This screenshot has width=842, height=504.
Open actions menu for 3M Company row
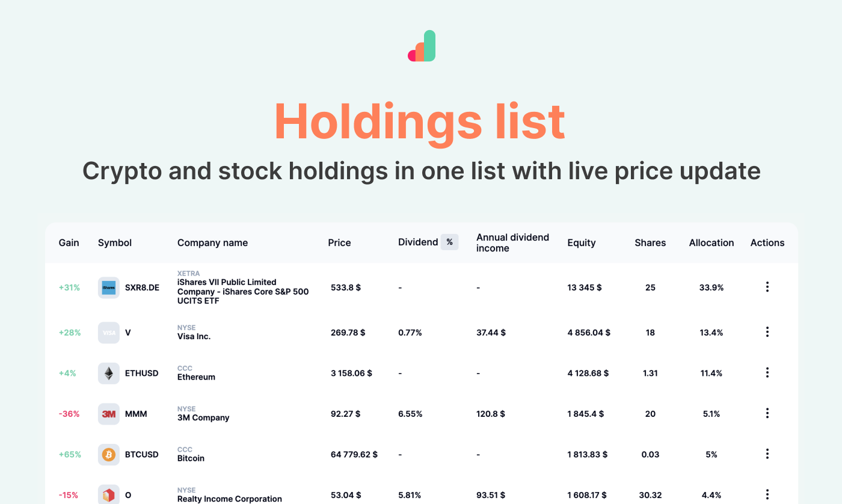point(767,413)
